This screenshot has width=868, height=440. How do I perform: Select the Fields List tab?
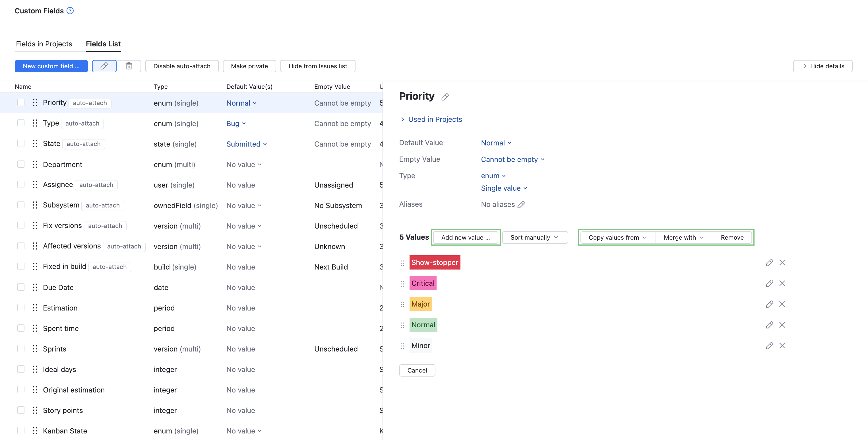103,44
